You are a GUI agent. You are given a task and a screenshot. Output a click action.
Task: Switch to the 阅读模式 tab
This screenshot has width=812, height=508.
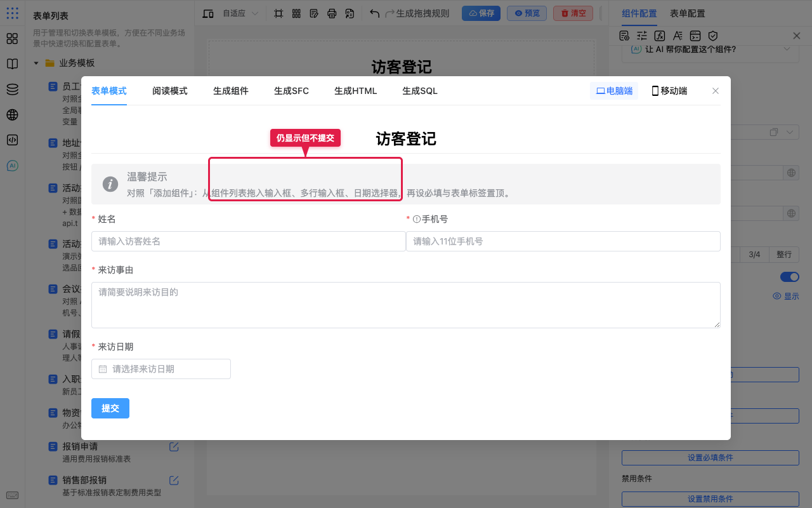pos(169,91)
